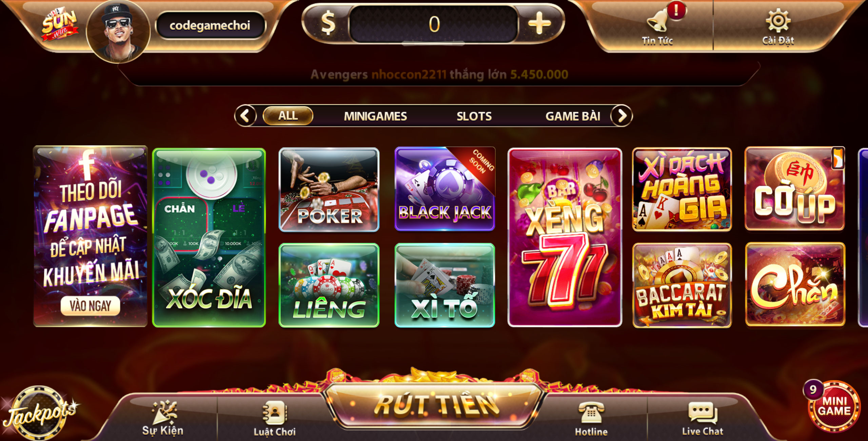Viewport: 868px width, 441px height.
Task: Show next categories with right arrow
Action: pos(622,116)
